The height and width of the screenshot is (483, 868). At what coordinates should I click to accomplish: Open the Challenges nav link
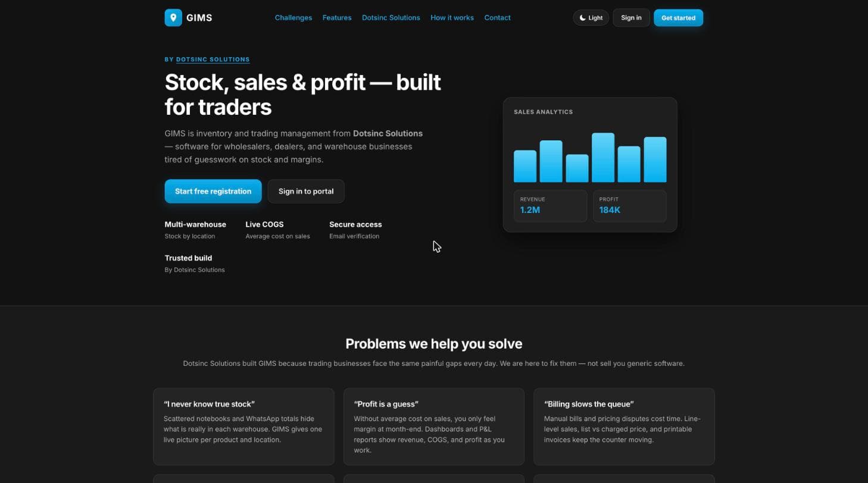pyautogui.click(x=294, y=18)
